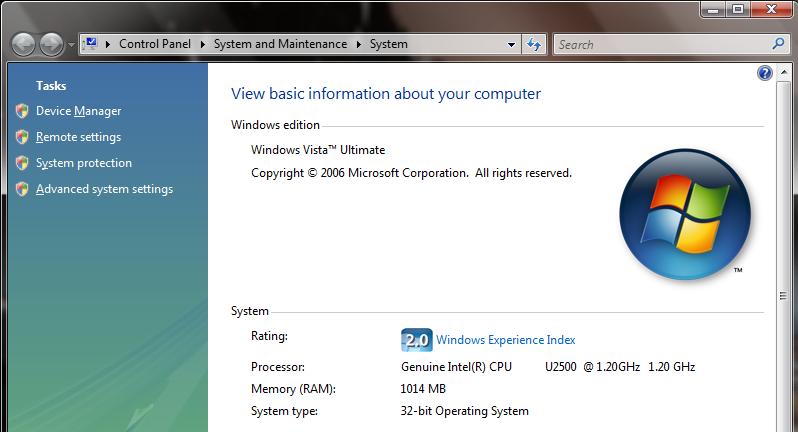This screenshot has width=798, height=432.
Task: Open Device Manager from Tasks
Action: pyautogui.click(x=78, y=111)
